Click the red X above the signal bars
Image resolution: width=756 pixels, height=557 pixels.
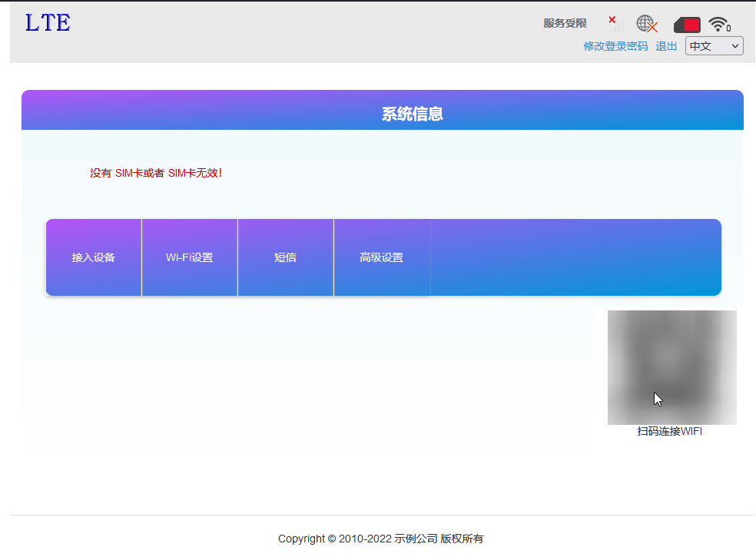(612, 20)
